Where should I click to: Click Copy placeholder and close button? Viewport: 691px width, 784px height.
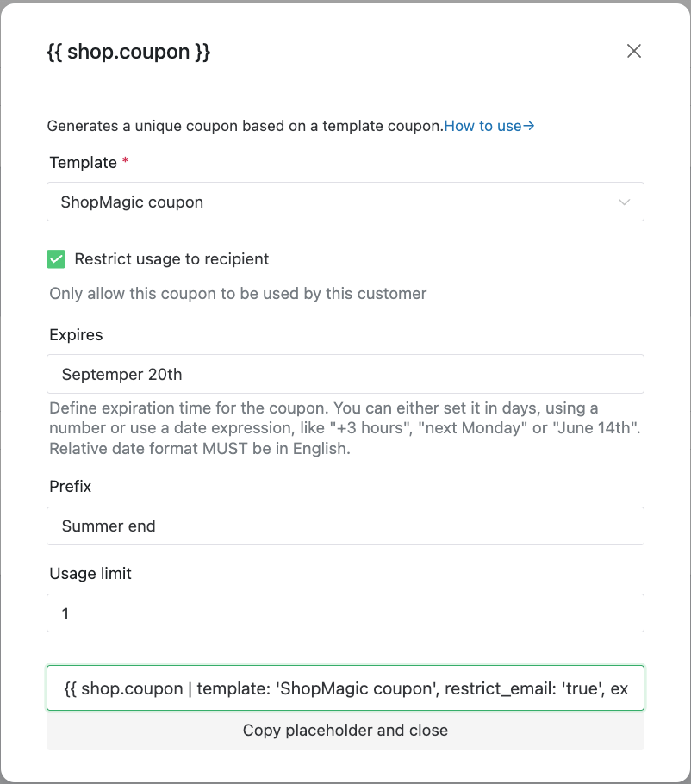coord(345,730)
